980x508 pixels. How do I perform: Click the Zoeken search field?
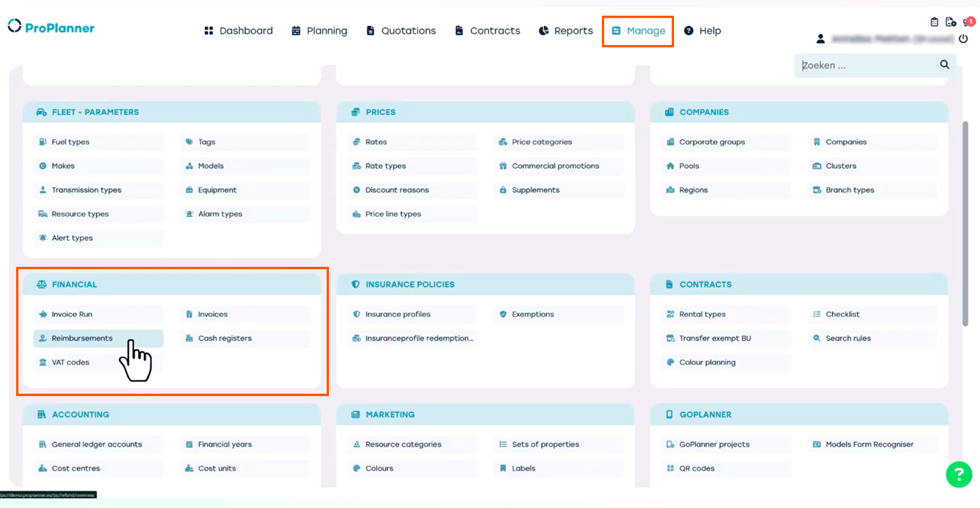[x=864, y=65]
